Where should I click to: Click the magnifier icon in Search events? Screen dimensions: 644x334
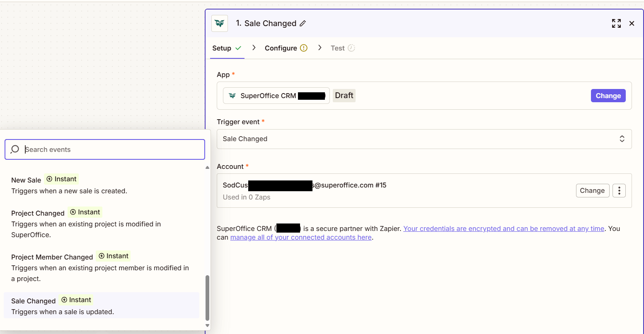pyautogui.click(x=15, y=149)
